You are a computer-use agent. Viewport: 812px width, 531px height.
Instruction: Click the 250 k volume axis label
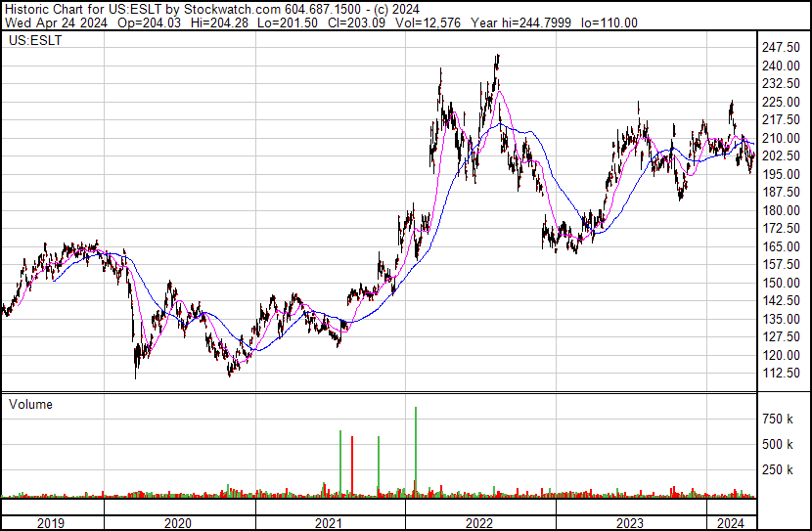(778, 469)
